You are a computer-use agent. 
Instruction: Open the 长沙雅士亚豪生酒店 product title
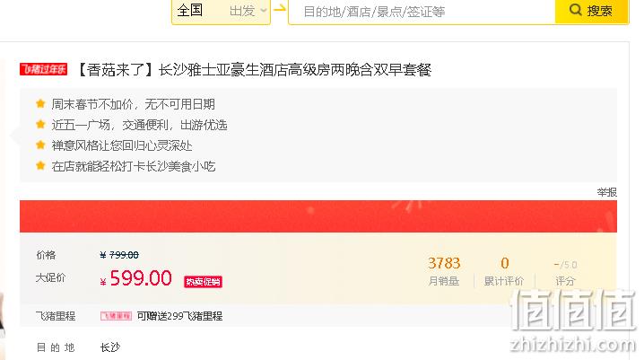point(254,70)
